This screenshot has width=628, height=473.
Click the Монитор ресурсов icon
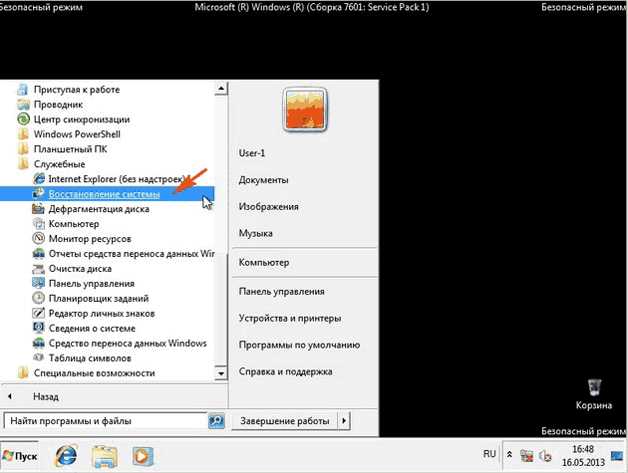pos(38,238)
